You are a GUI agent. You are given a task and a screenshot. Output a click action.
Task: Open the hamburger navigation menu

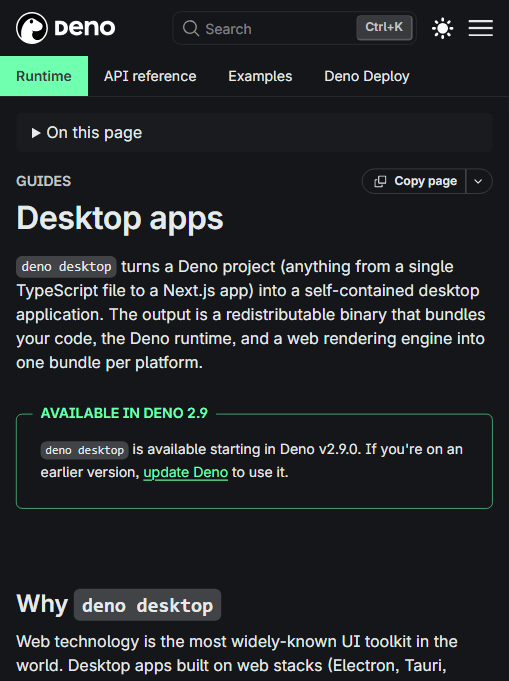481,28
